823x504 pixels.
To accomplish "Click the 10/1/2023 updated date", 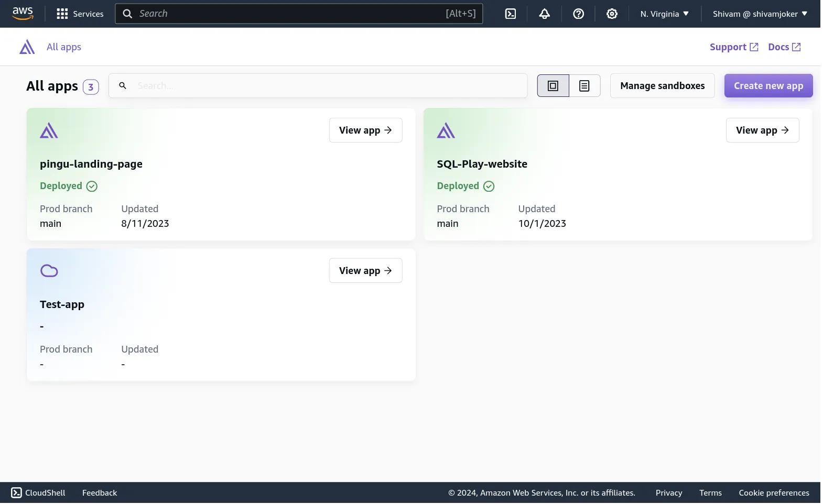I will 542,224.
